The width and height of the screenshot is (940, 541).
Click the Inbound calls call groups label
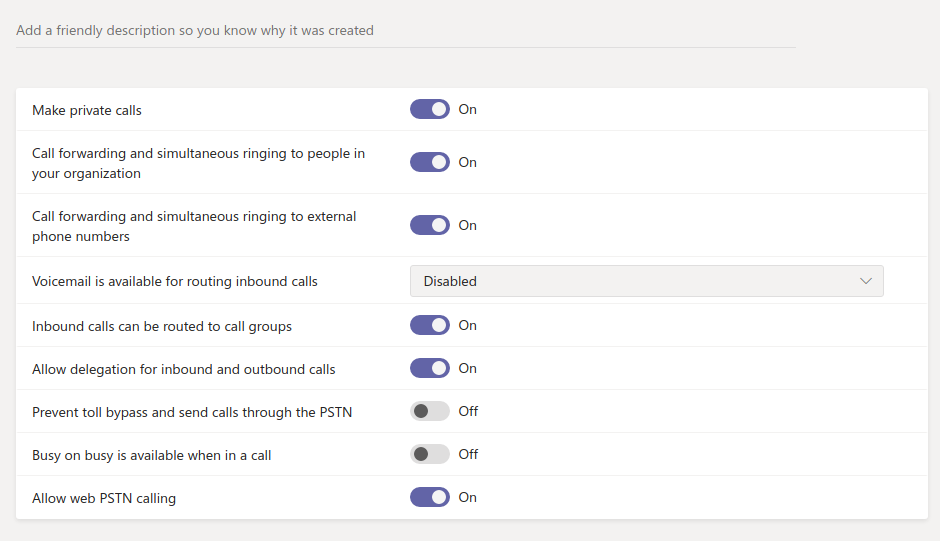pos(162,326)
